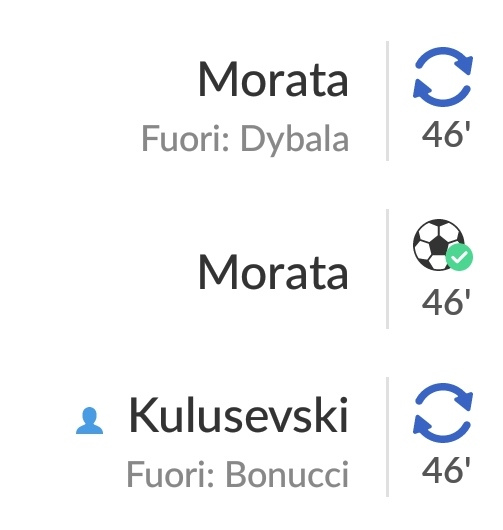
Task: Click the replaced player name Bonucci
Action: pos(287,473)
